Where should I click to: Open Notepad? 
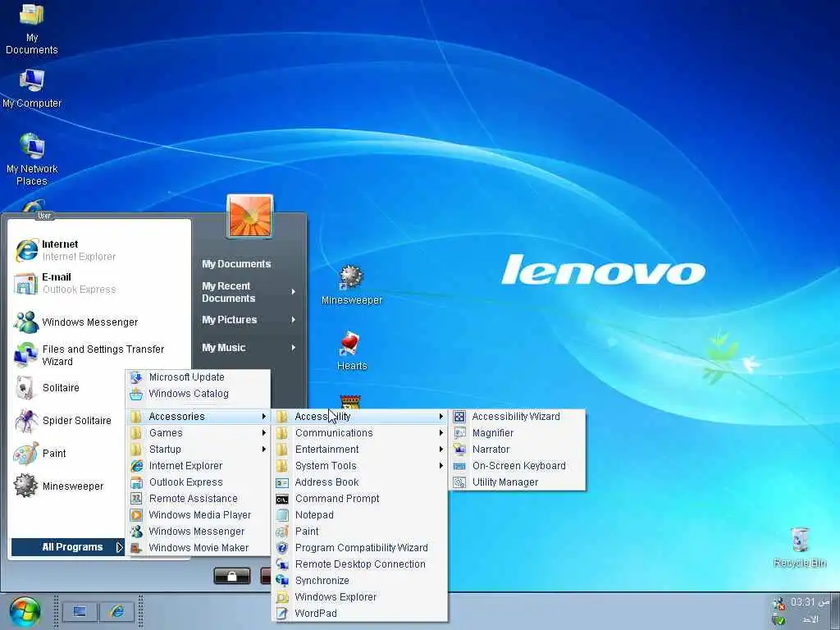pos(360,515)
